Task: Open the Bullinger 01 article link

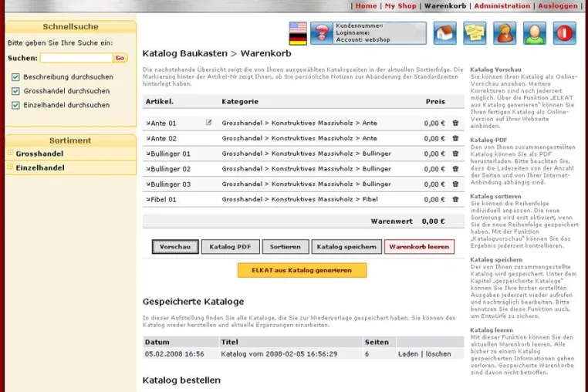Action: coord(171,154)
